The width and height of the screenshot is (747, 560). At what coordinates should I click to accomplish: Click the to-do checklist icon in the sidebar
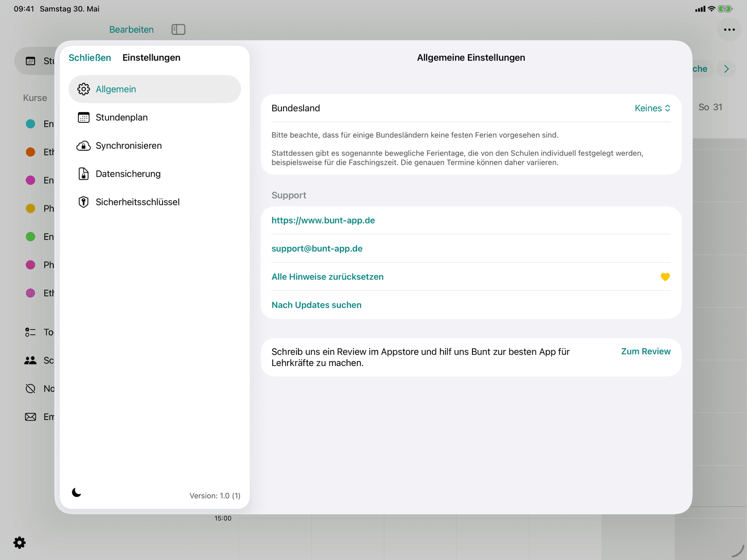30,332
